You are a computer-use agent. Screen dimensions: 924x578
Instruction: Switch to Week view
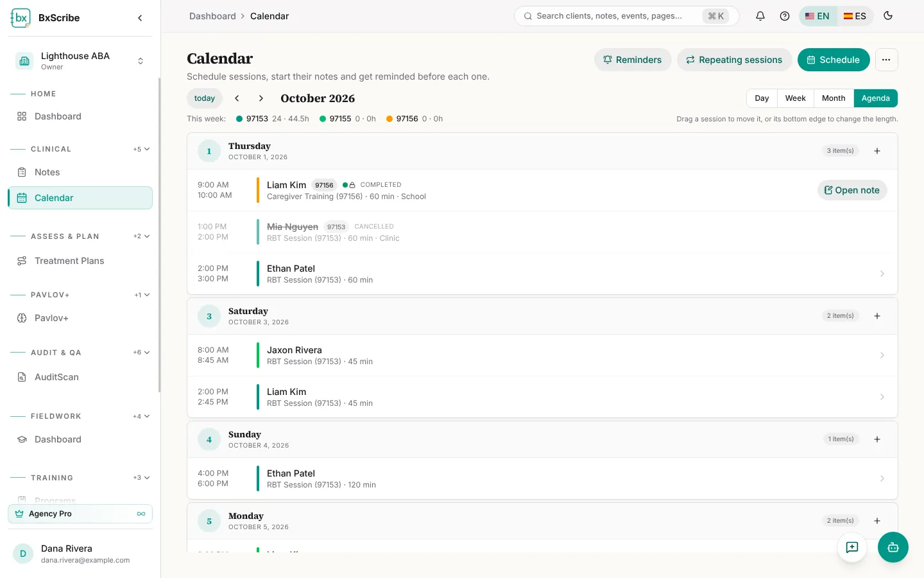pos(796,98)
